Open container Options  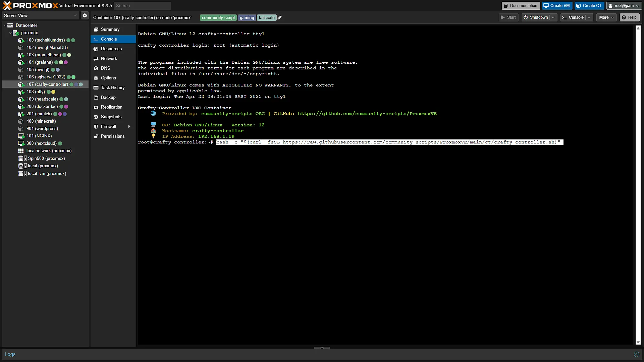pyautogui.click(x=113, y=78)
